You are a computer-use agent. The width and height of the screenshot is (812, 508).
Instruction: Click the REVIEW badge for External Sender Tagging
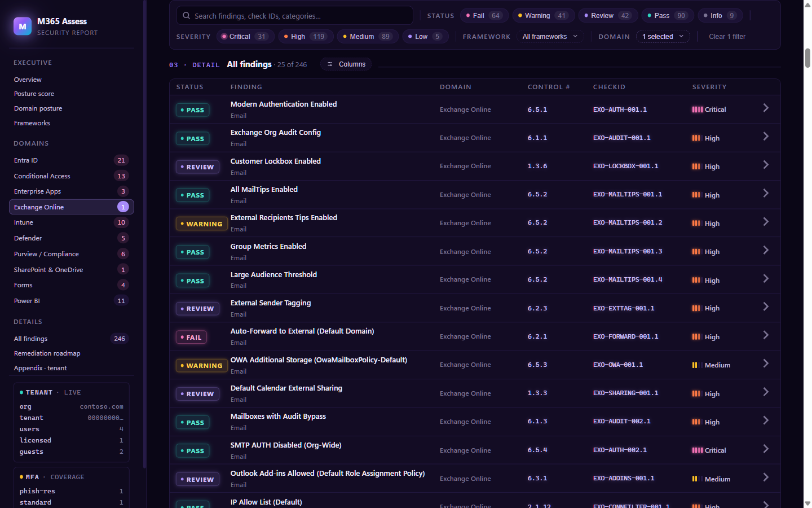pyautogui.click(x=197, y=309)
